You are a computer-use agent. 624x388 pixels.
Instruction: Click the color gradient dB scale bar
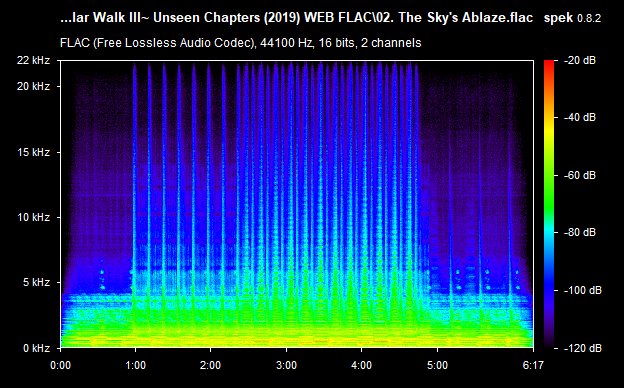tap(549, 204)
